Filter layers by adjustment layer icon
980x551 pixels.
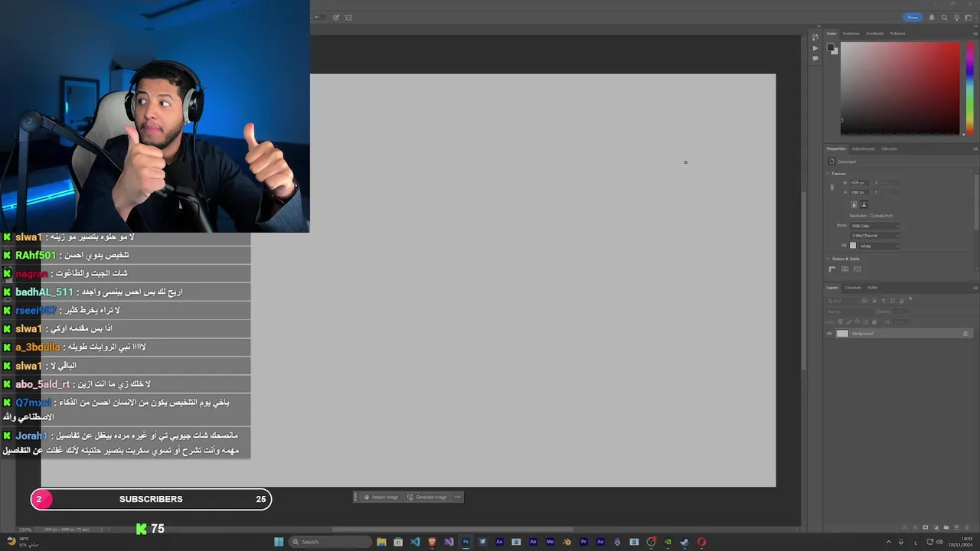(x=874, y=301)
